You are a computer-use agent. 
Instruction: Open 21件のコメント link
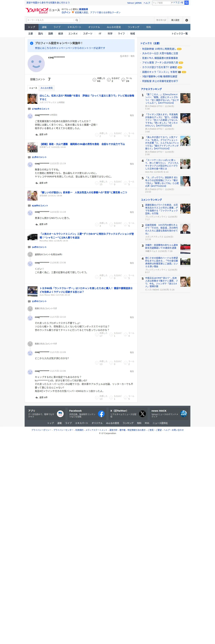pyautogui.click(x=39, y=157)
